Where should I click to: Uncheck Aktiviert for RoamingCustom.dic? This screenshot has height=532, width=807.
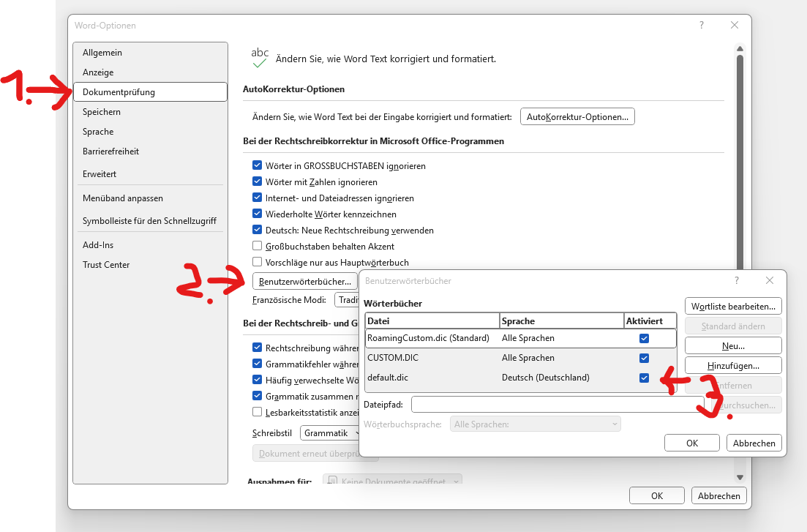click(x=644, y=338)
